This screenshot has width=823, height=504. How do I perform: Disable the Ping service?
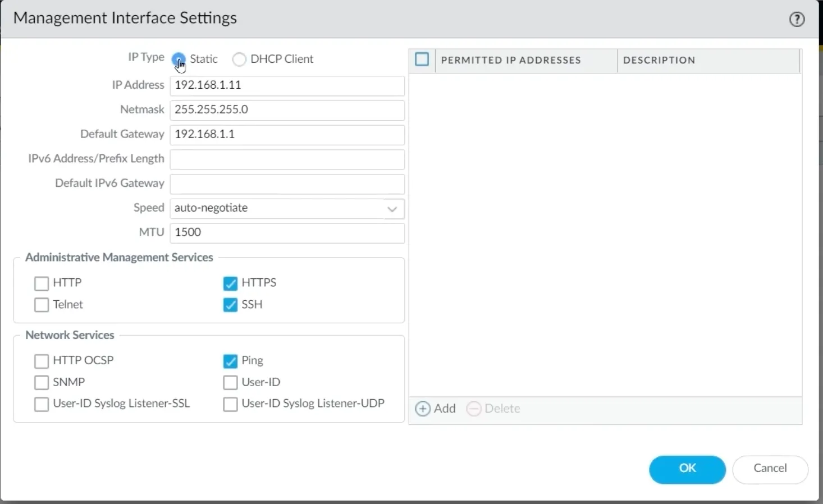[230, 361]
